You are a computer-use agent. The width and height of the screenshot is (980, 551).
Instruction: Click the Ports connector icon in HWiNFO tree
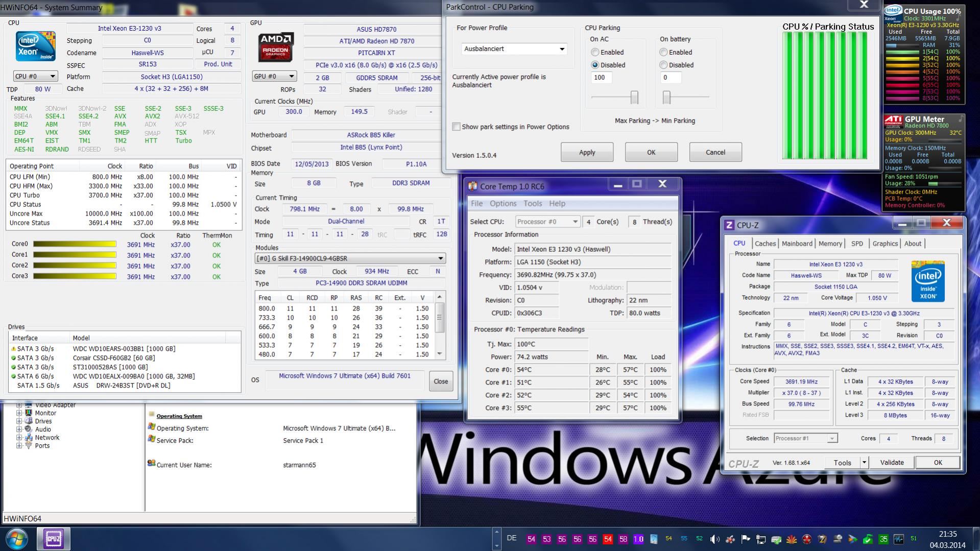[29, 446]
